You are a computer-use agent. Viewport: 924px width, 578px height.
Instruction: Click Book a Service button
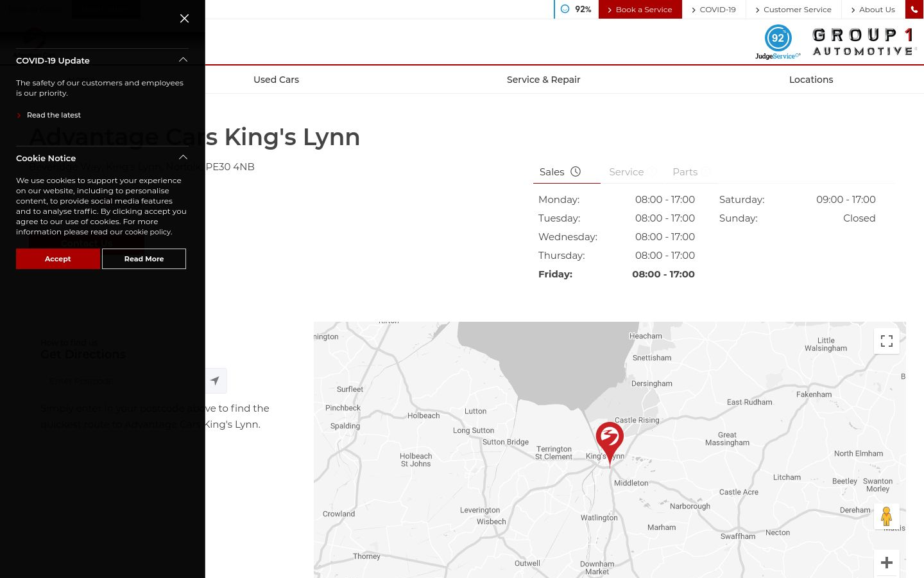tap(640, 10)
